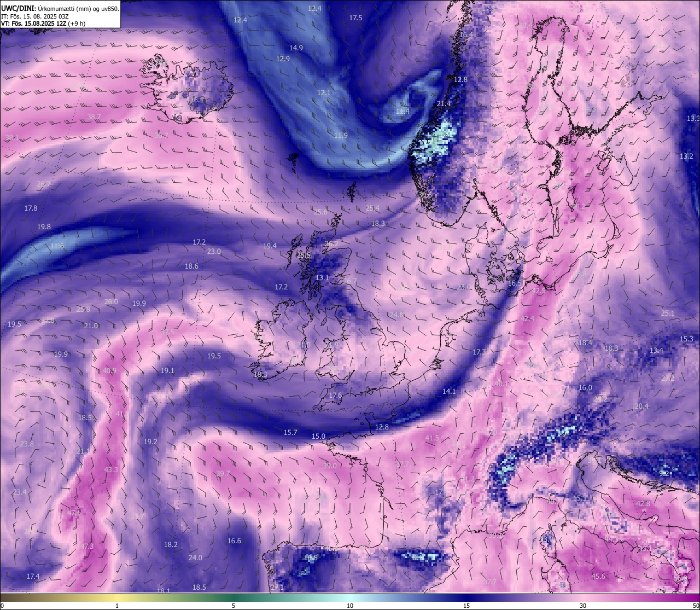
Task: Click the 15.0 value label
Action: point(318,436)
